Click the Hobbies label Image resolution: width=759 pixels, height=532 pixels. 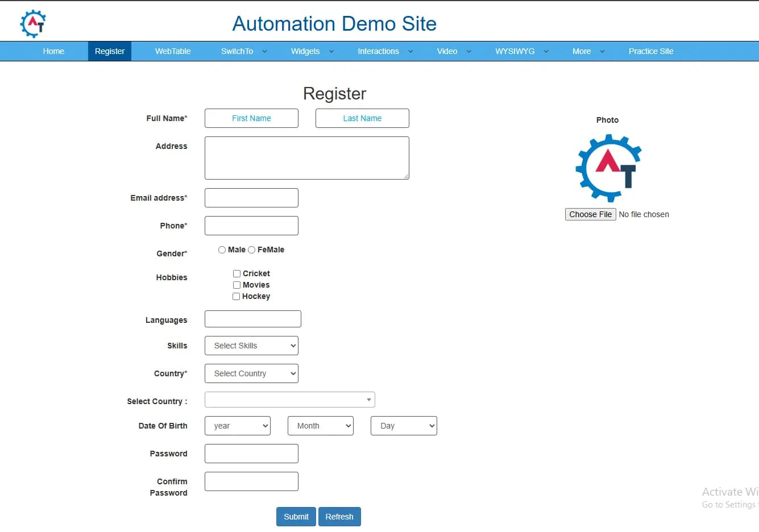coord(172,277)
